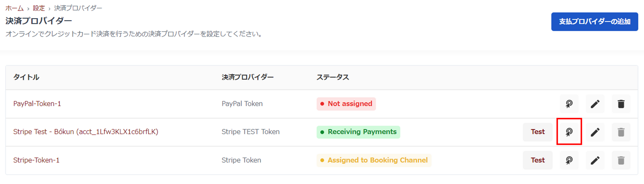Delete PayPal-Token-1 using trash icon
Image resolution: width=644 pixels, height=184 pixels.
(621, 104)
